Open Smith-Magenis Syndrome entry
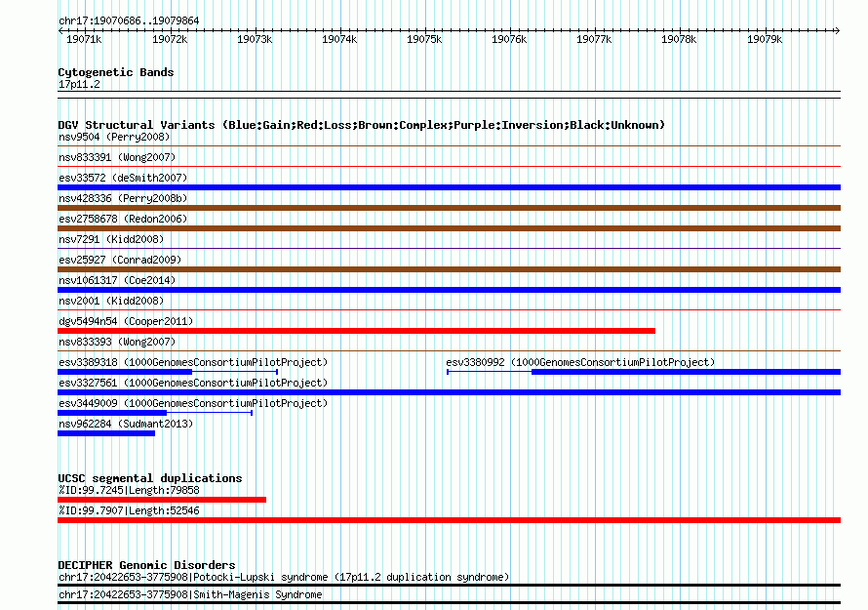 point(190,594)
